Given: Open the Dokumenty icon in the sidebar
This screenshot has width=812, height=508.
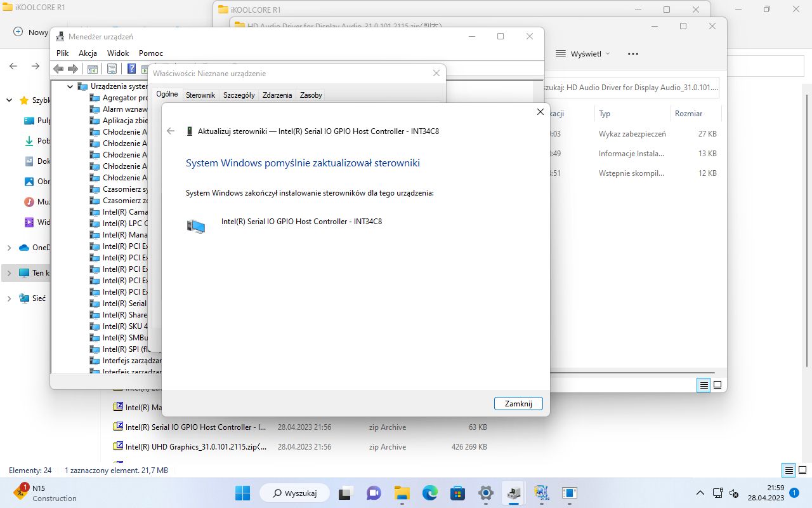Looking at the screenshot, I should 29,161.
